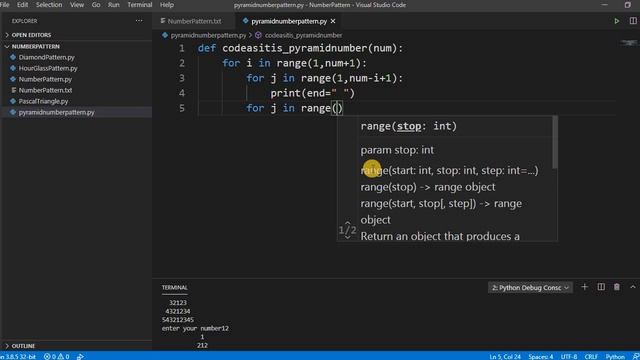The width and height of the screenshot is (640, 360).
Task: Click pyramidnumberpattern.py breadcrumb
Action: [x=208, y=35]
